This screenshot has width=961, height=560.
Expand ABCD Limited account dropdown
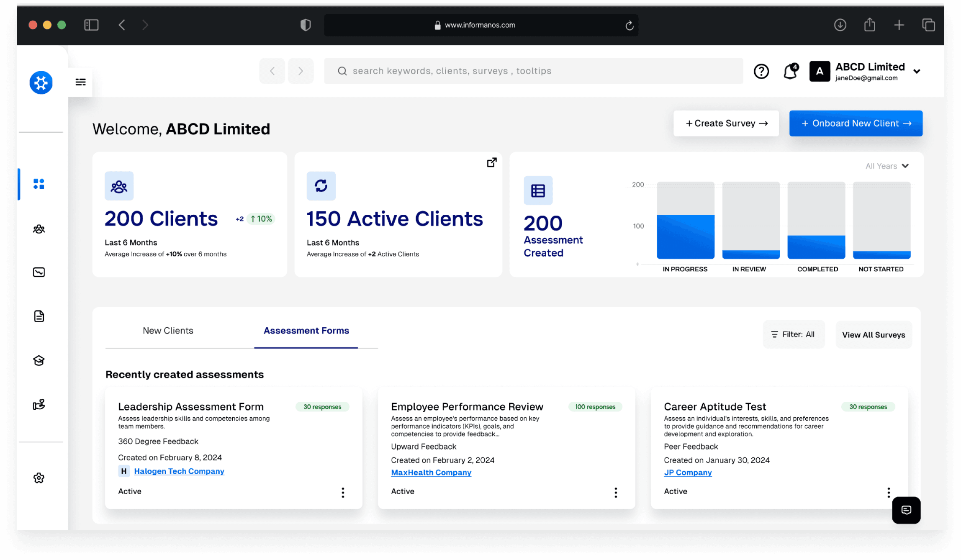click(917, 72)
